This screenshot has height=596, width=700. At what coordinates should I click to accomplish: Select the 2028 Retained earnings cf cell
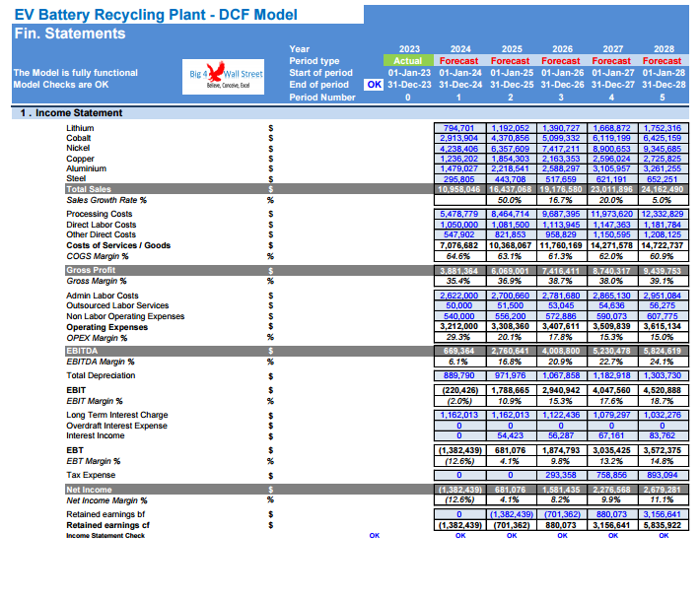[663, 525]
